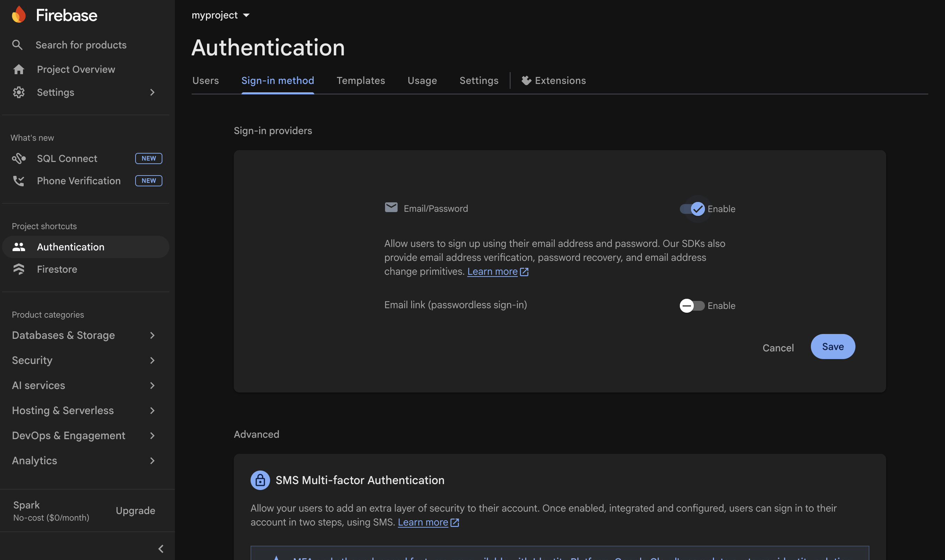Screen dimensions: 945x560
Task: Click the Email link (passwordless sign-in) label
Action: pos(455,305)
